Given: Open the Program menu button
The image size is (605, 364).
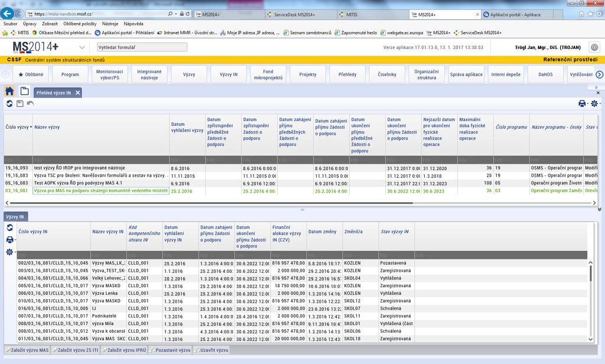Looking at the screenshot, I should point(70,74).
